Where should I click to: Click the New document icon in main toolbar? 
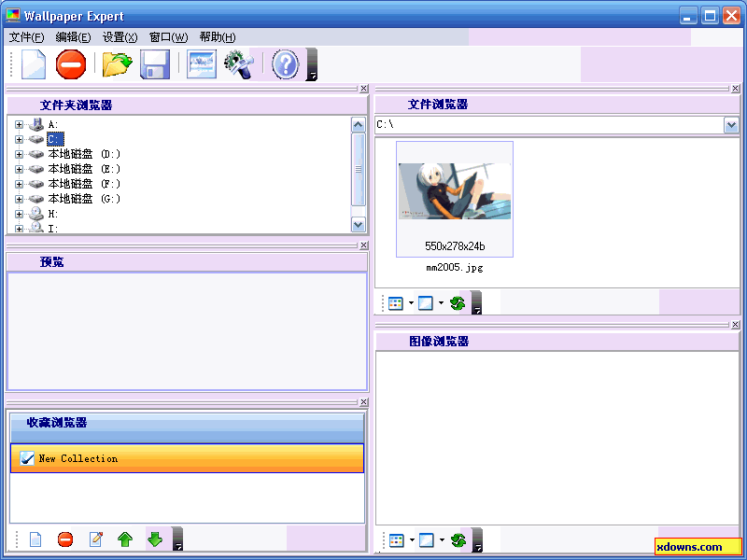[x=34, y=64]
